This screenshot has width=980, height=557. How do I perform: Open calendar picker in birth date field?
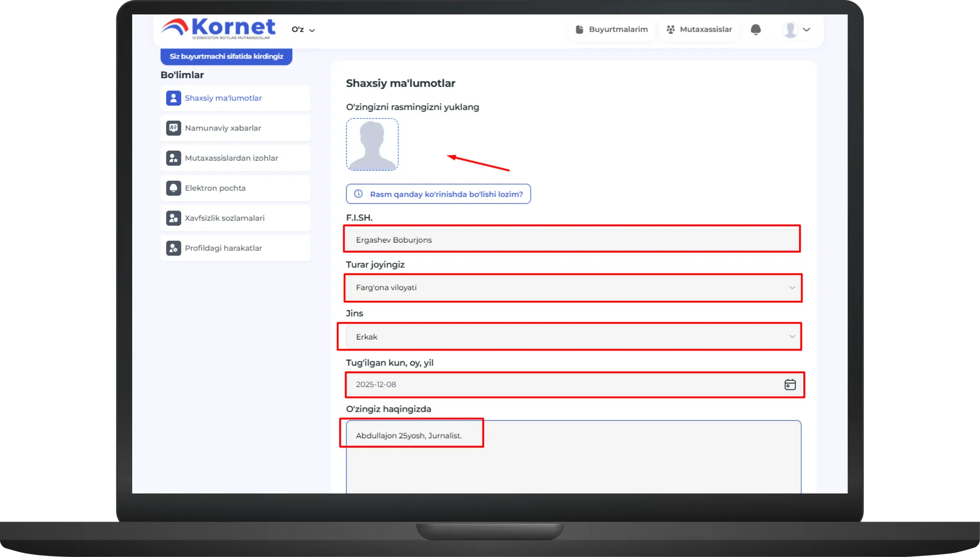790,385
